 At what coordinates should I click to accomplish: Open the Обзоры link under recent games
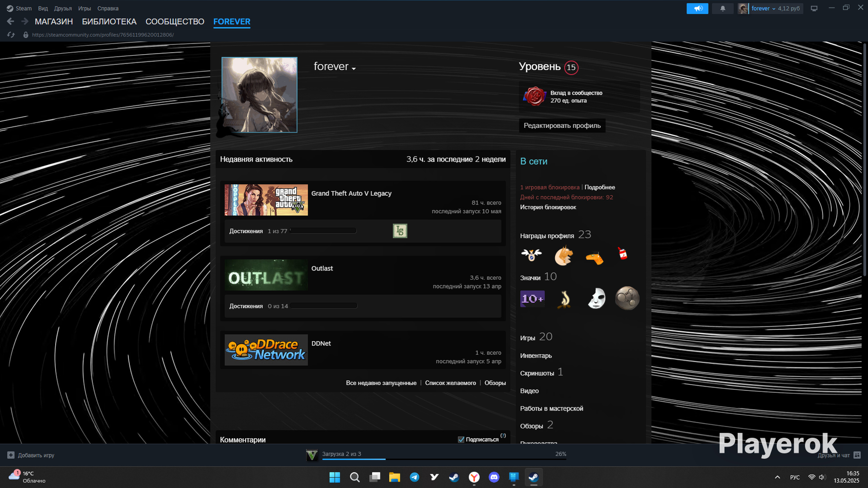pos(495,383)
